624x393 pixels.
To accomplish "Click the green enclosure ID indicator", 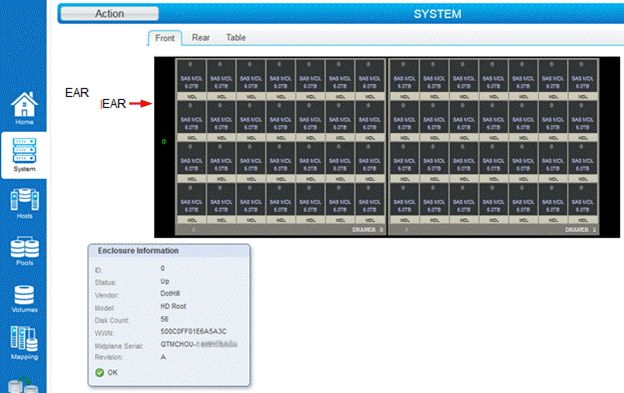I will point(164,142).
